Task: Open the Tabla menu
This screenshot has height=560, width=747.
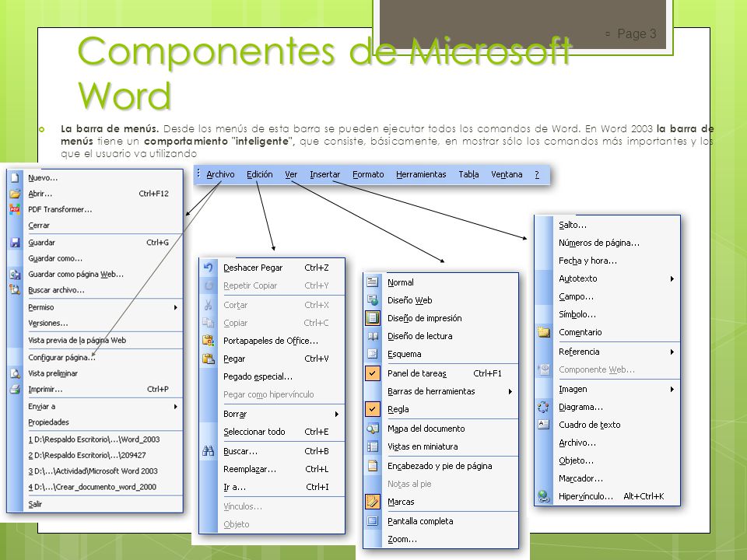Action: tap(468, 174)
